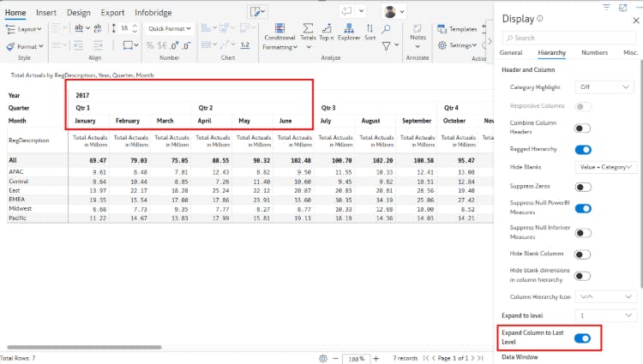Switch to the Numbers tab

[x=594, y=52]
